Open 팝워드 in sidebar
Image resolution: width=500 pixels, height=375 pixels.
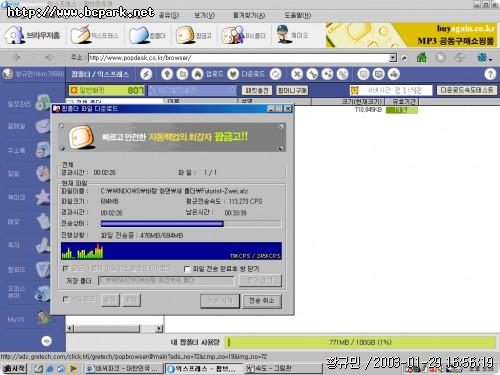(x=28, y=269)
